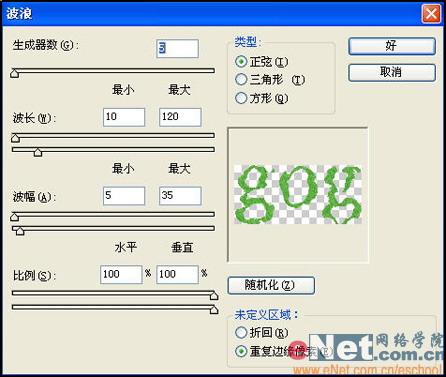Click the maximum amplitude slider handle
Image resolution: width=446 pixels, height=377 pixels.
[x=20, y=231]
